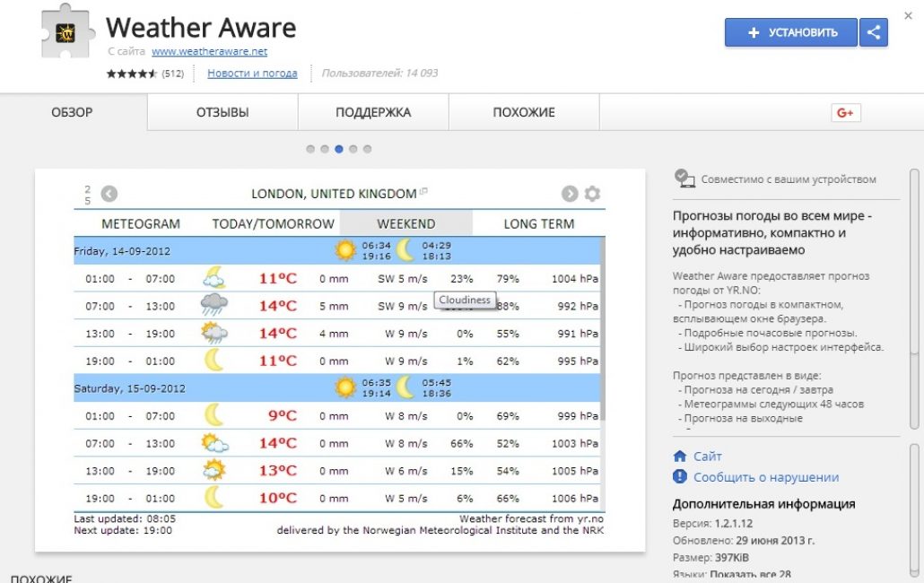Viewport: 924px width, 583px height.
Task: Click the moon icon in Saturday 15-09-2012 row
Action: 405,387
